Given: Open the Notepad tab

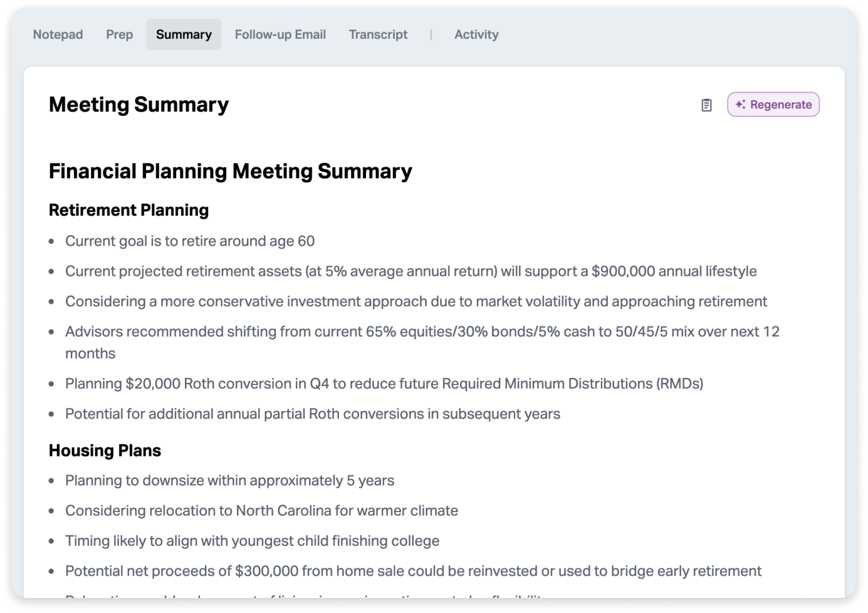Looking at the screenshot, I should [x=58, y=34].
